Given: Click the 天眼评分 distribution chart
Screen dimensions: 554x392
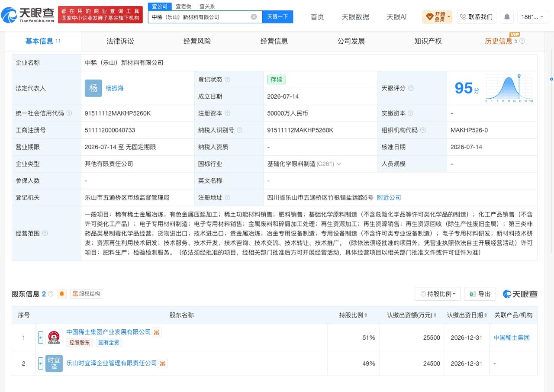Looking at the screenshot, I should pyautogui.click(x=509, y=88).
